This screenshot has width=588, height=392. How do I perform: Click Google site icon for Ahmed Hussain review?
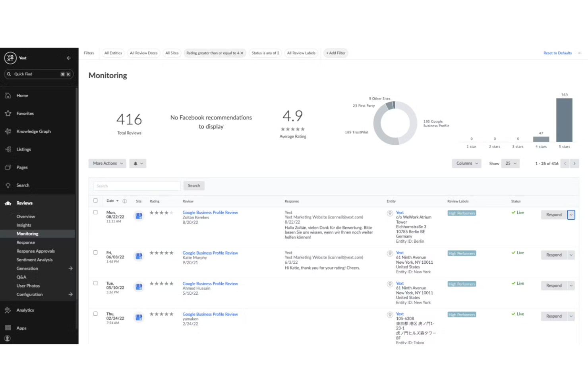click(139, 287)
